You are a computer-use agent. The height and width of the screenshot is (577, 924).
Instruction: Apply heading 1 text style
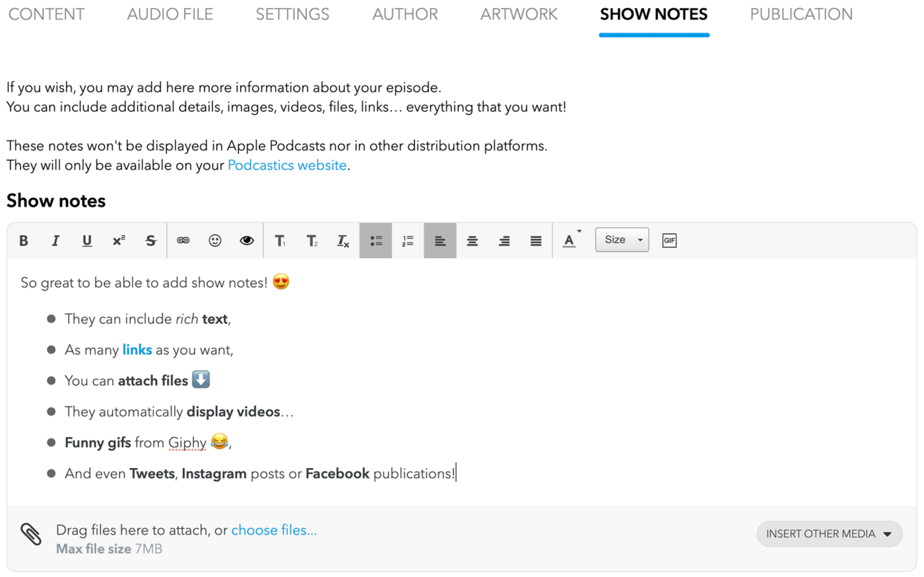[280, 241]
